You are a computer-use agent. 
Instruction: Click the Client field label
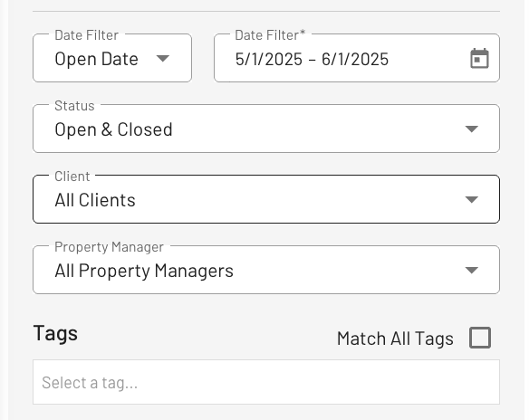[72, 177]
